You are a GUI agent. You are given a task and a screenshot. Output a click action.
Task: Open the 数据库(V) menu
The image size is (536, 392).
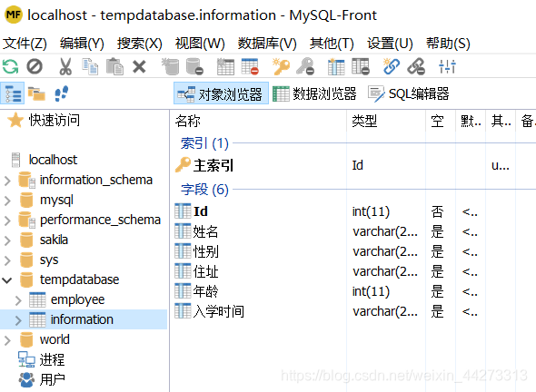[x=267, y=44]
